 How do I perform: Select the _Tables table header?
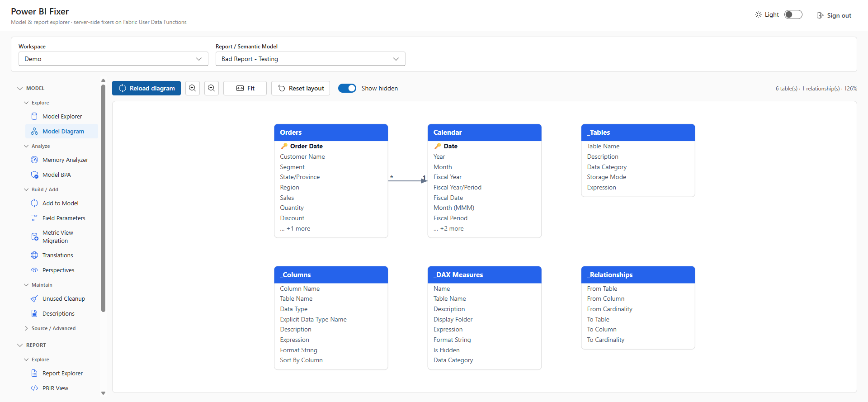coord(638,132)
